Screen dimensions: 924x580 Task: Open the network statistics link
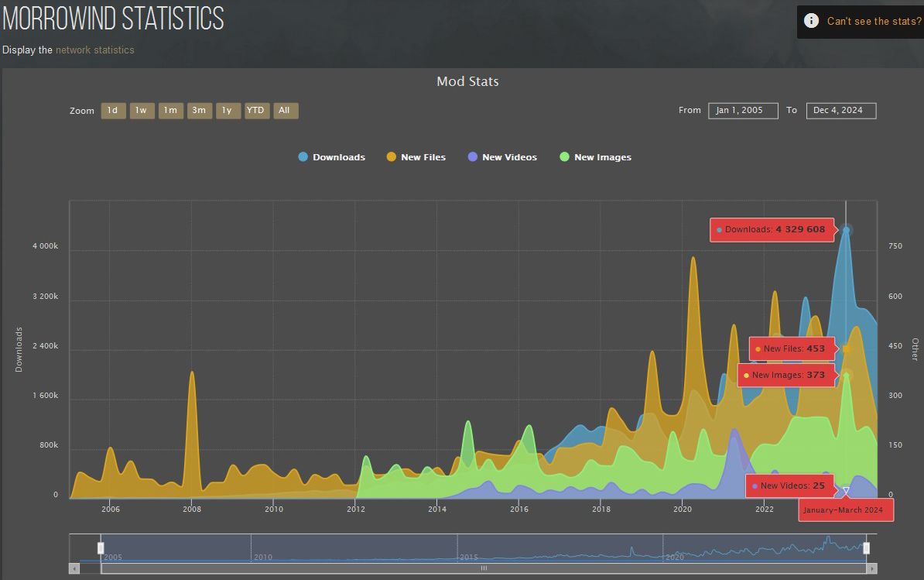(x=95, y=50)
